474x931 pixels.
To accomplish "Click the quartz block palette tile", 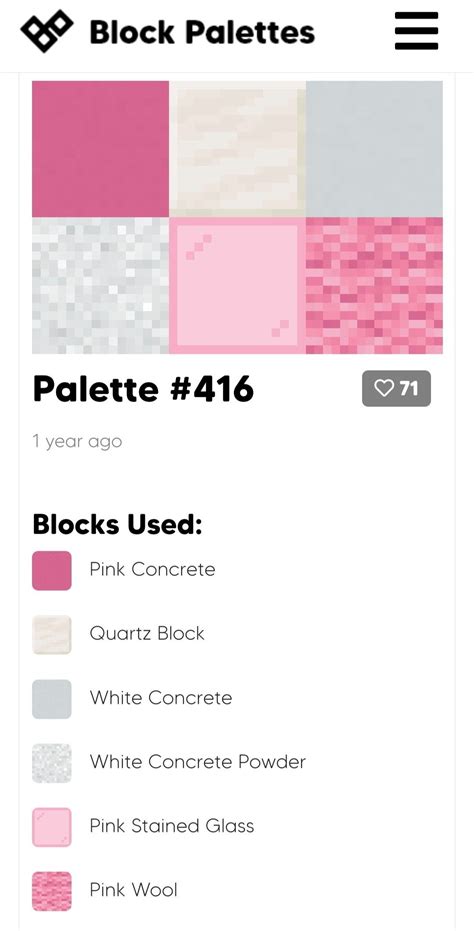I will [x=238, y=149].
